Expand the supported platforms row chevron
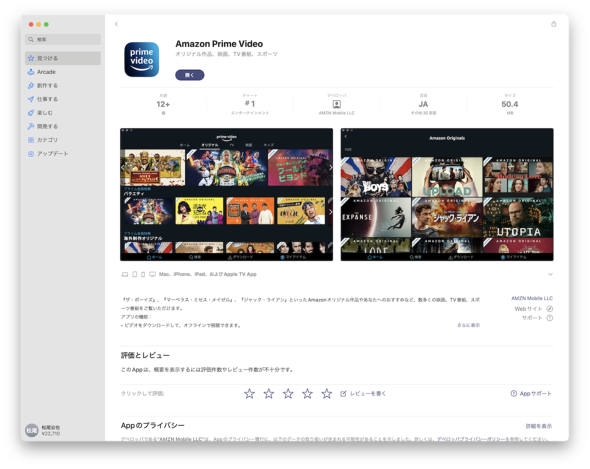 coord(550,274)
